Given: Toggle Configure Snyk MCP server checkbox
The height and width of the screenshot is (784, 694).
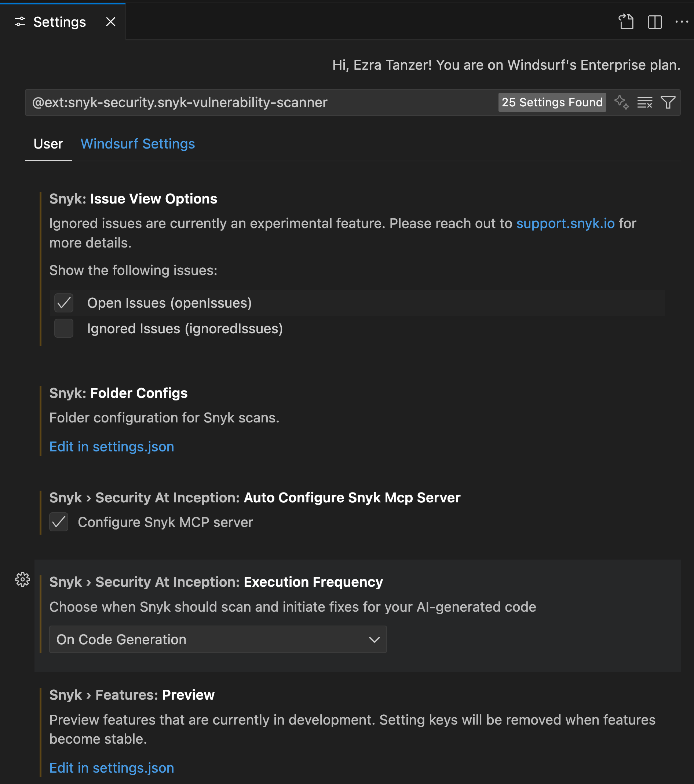Looking at the screenshot, I should click(x=59, y=522).
